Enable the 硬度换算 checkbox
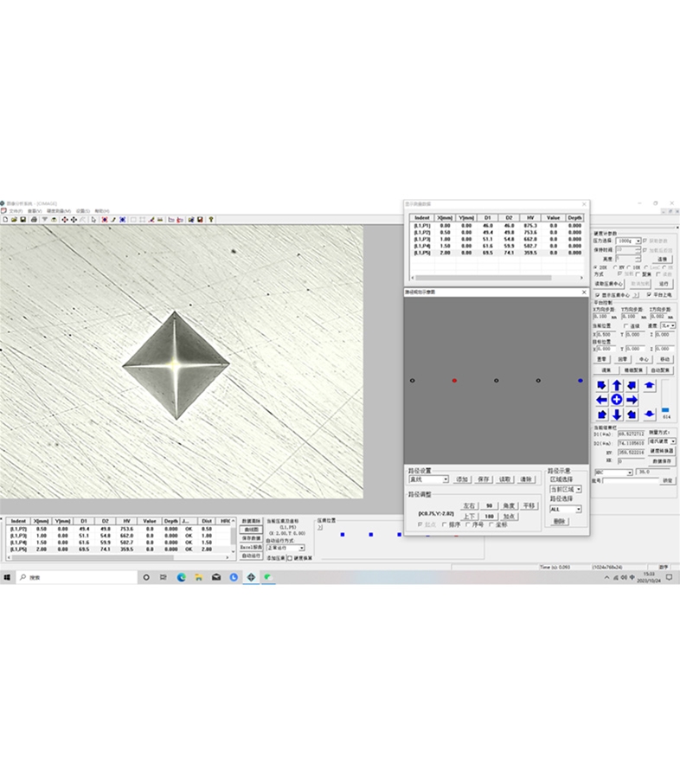 pyautogui.click(x=291, y=558)
